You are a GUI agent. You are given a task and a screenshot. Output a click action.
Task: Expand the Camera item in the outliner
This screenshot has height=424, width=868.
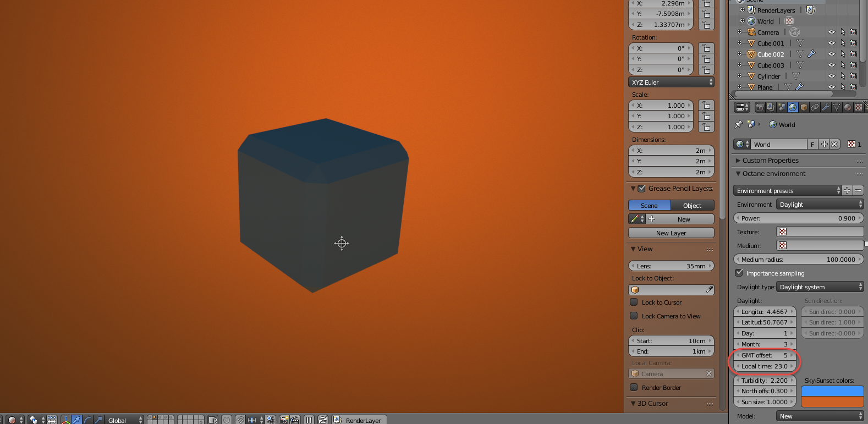click(x=740, y=32)
